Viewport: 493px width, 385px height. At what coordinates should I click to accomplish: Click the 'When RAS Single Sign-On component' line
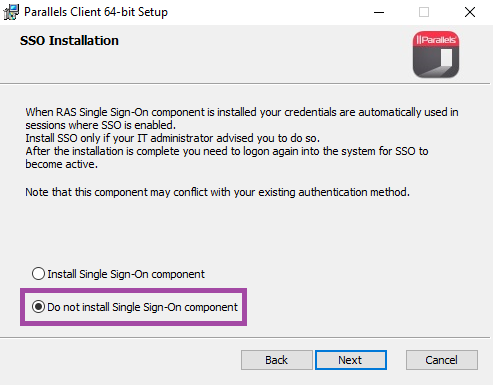pyautogui.click(x=242, y=112)
